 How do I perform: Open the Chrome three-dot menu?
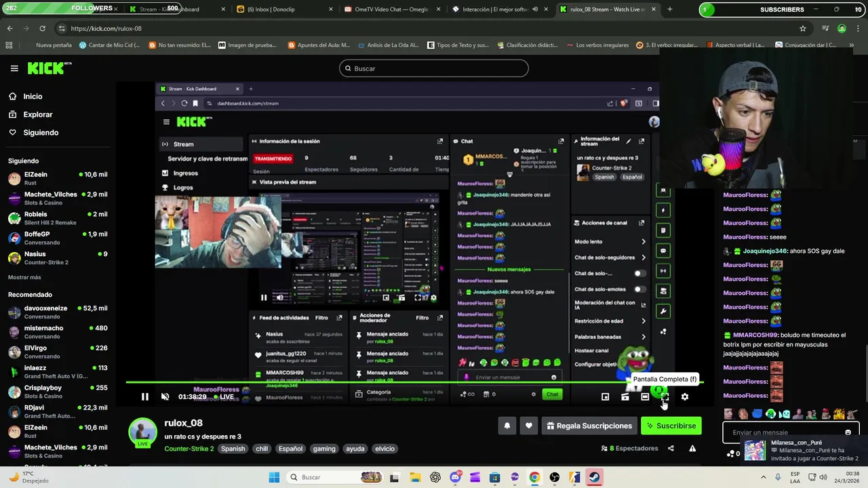pos(857,28)
